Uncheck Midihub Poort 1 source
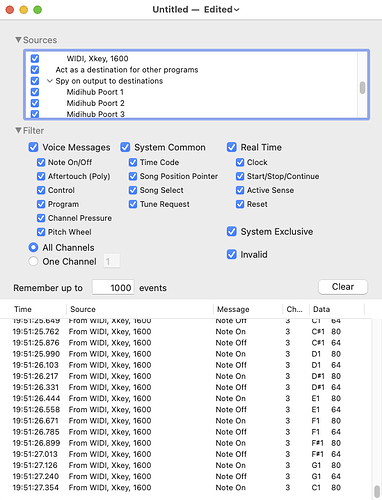 click(x=35, y=92)
